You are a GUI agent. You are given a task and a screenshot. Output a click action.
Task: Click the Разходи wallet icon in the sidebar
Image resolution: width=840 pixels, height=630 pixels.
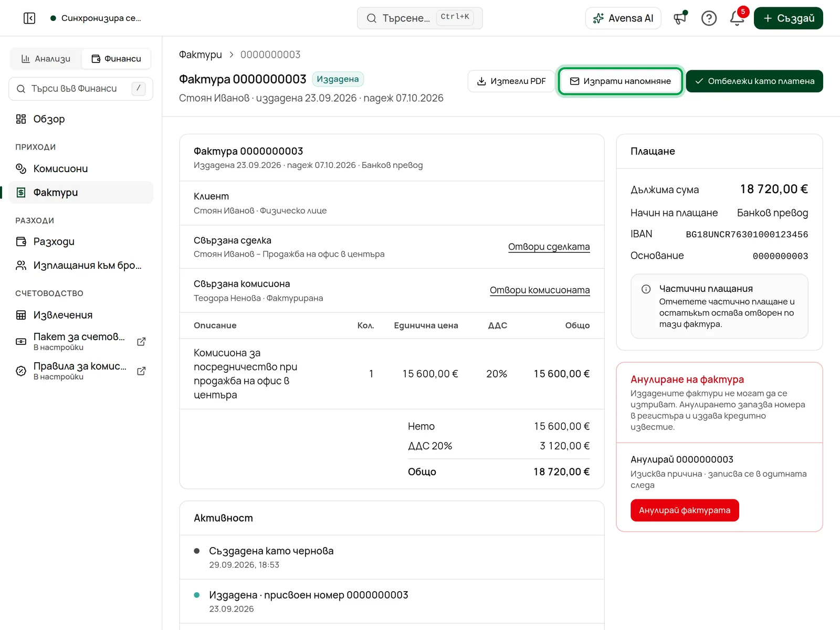(x=21, y=241)
